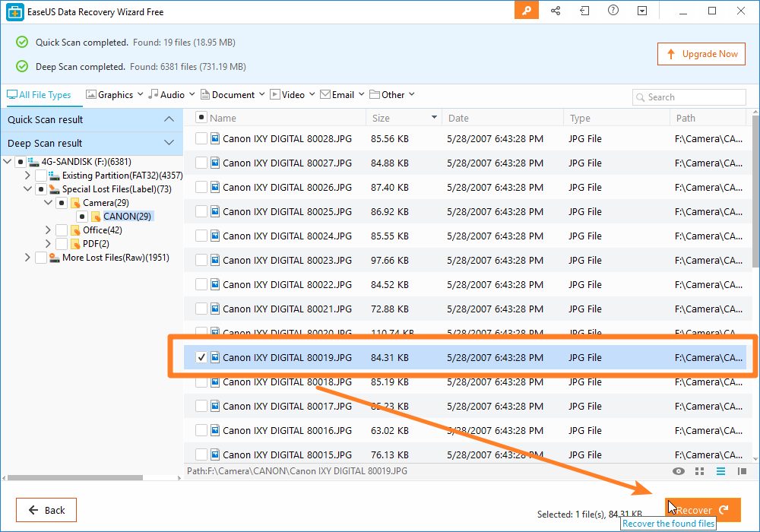Image resolution: width=760 pixels, height=532 pixels.
Task: Click the tree panel horizontal scrollbar
Action: pos(75,478)
